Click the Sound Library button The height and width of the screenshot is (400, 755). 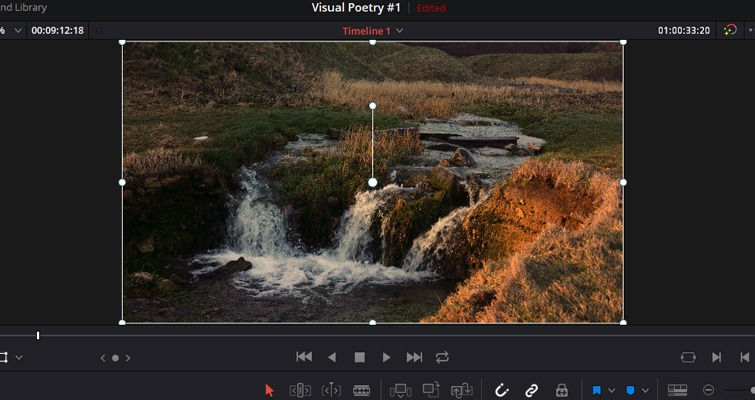point(23,8)
